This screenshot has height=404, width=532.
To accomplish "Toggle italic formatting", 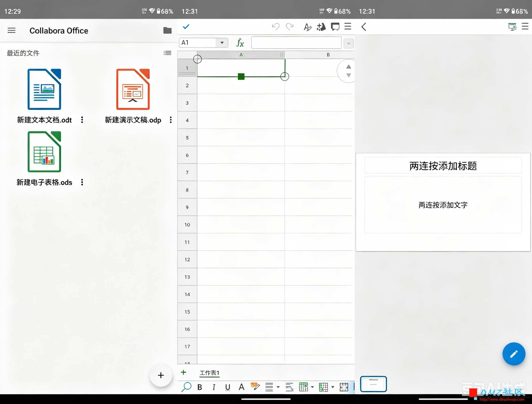I will tap(214, 387).
